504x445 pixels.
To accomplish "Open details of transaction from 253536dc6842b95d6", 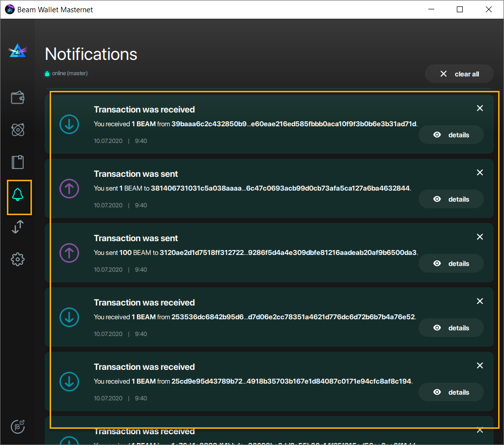I will [451, 328].
